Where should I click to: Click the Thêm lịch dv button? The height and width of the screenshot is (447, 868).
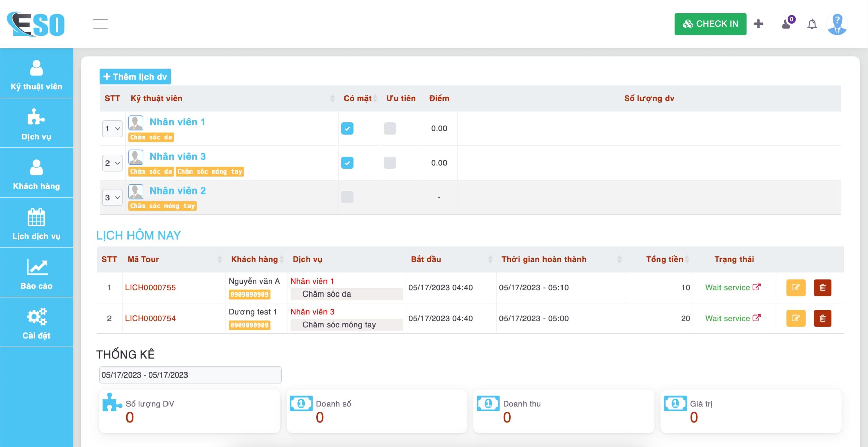135,77
